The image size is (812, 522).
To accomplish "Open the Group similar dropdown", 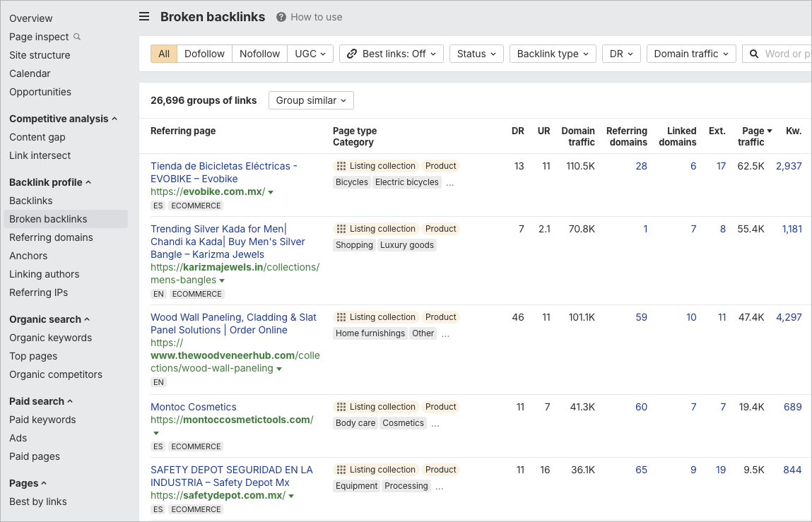I will coord(310,100).
